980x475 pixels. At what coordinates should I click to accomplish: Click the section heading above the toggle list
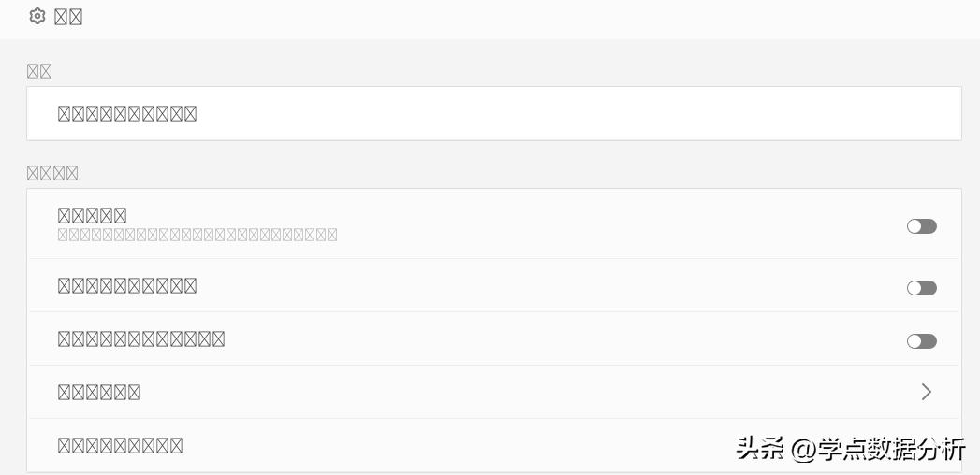tap(52, 173)
